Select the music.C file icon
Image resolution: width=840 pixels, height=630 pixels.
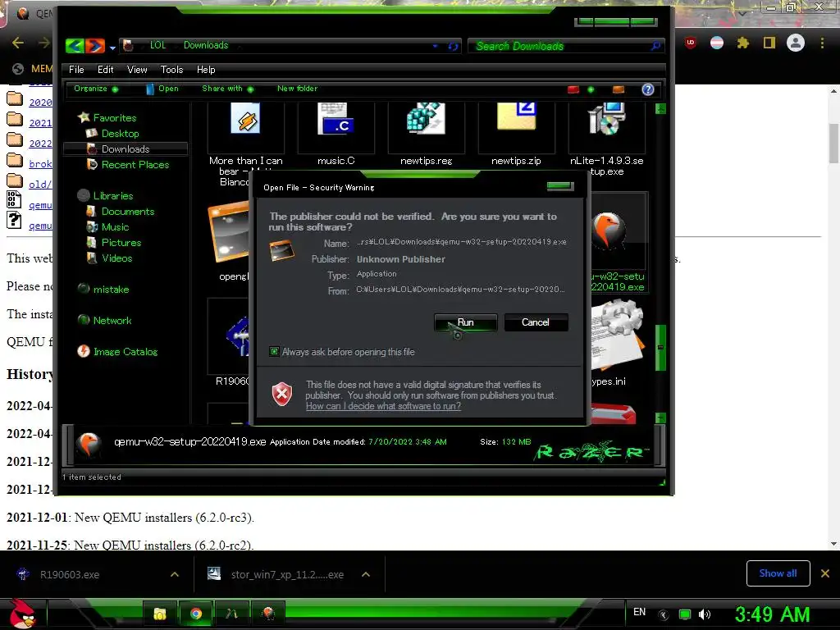pos(336,119)
